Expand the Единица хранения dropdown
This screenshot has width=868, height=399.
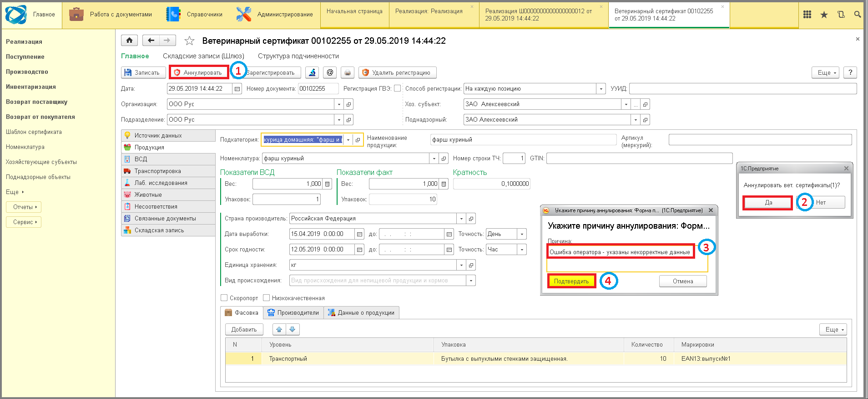click(x=461, y=265)
